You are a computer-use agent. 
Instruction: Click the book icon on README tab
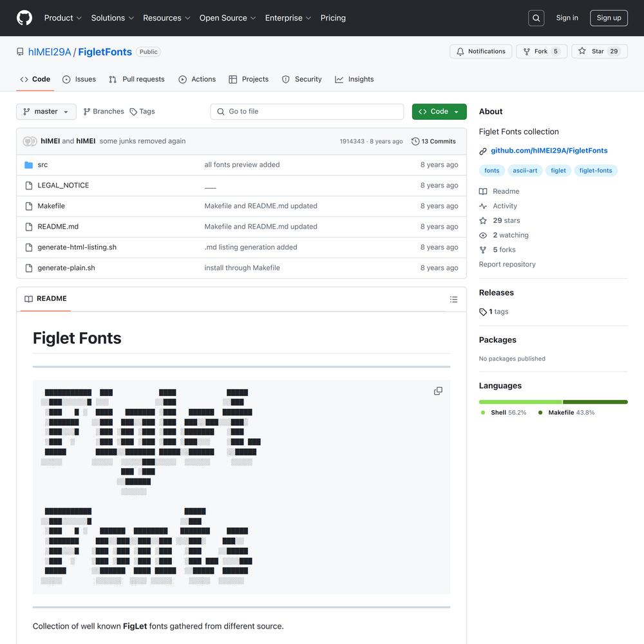tap(28, 299)
